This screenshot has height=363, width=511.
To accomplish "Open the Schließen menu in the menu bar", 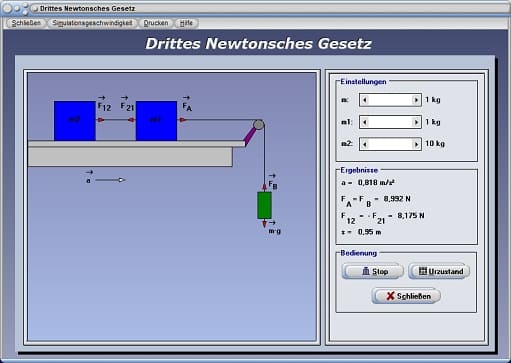I will pyautogui.click(x=26, y=23).
